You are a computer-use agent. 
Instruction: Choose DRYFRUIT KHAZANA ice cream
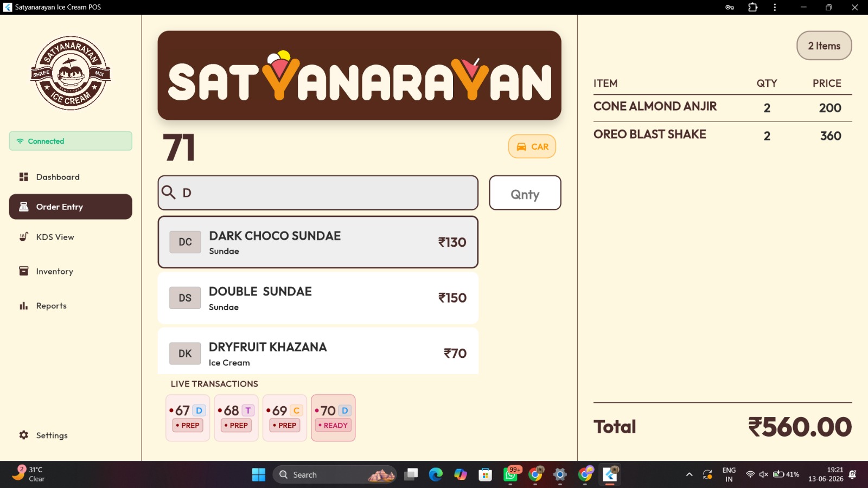point(318,351)
